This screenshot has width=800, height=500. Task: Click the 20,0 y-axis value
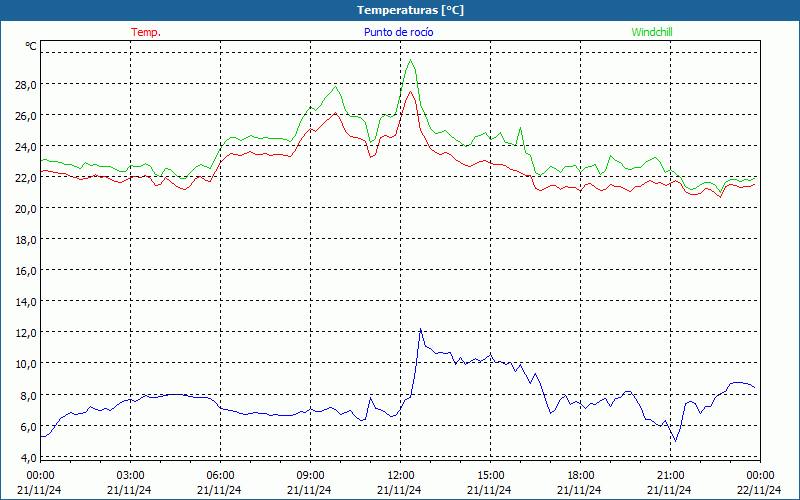tap(26, 209)
